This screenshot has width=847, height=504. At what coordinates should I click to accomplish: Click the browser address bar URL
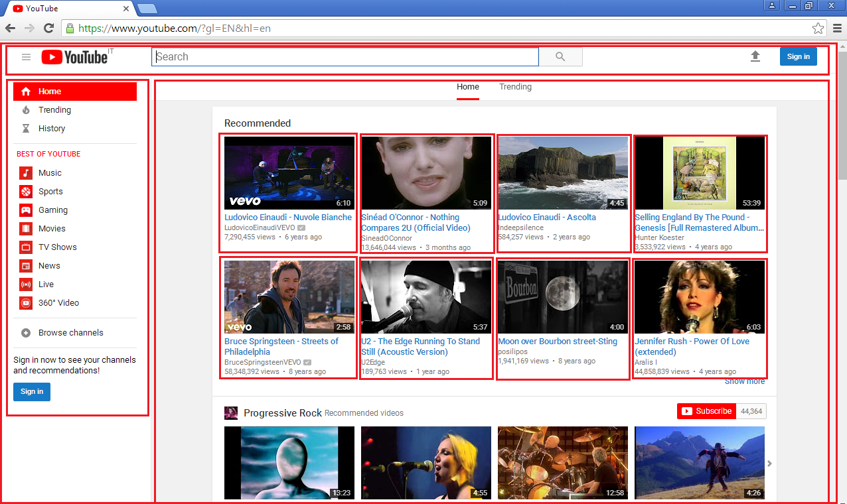pos(175,29)
